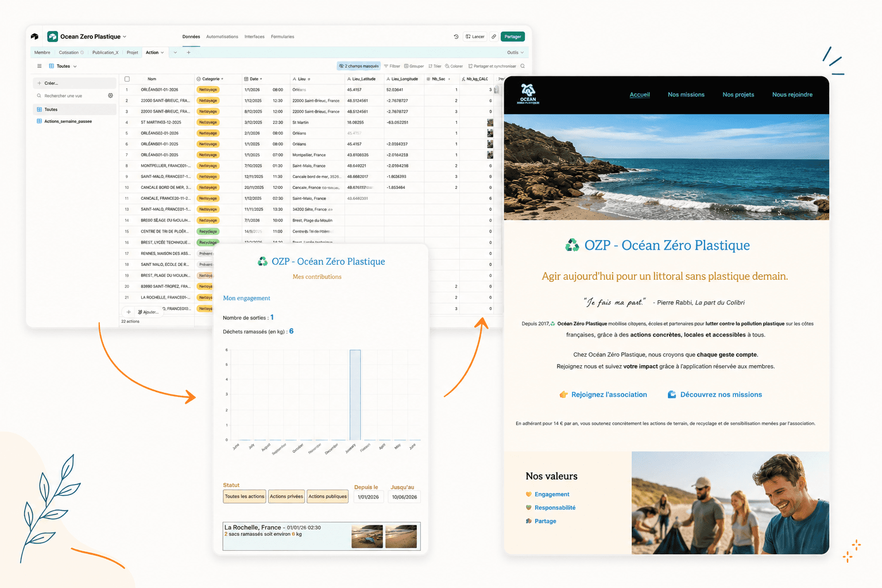Open the Projet table tab

tap(133, 52)
